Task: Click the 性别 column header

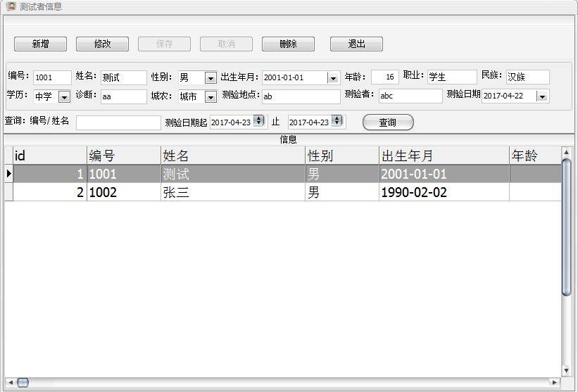Action: [342, 156]
